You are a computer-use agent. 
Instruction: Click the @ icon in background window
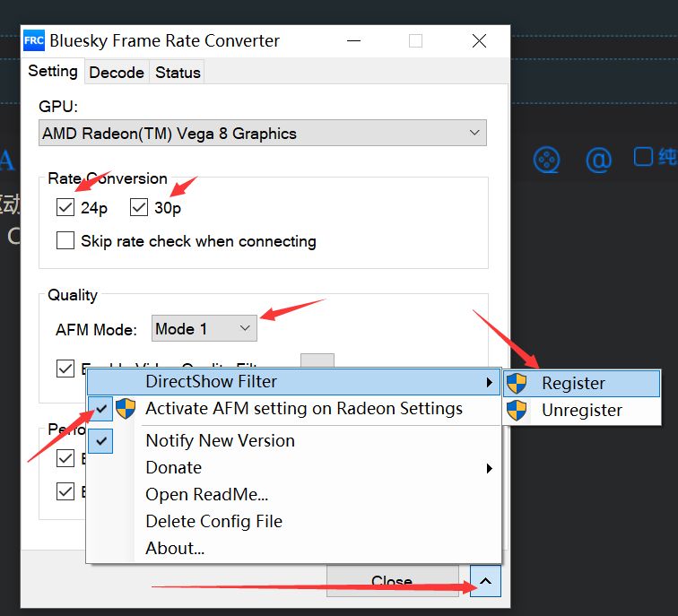598,160
